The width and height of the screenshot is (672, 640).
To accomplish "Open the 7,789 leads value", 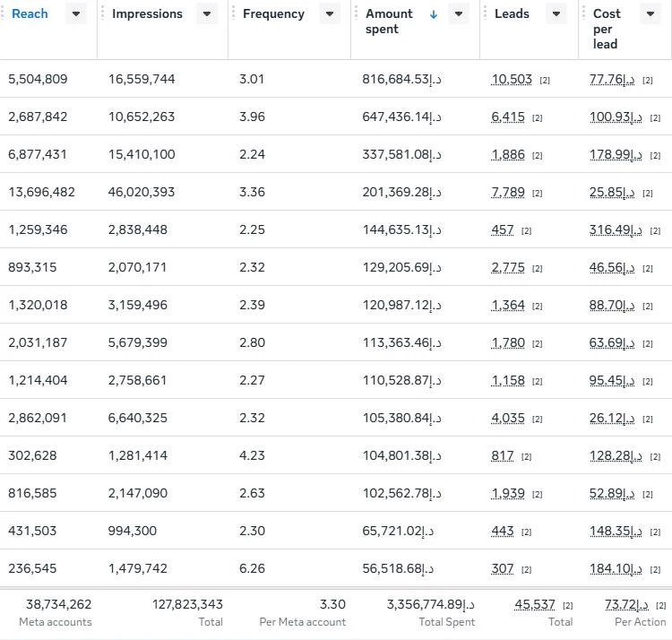I will point(508,193).
